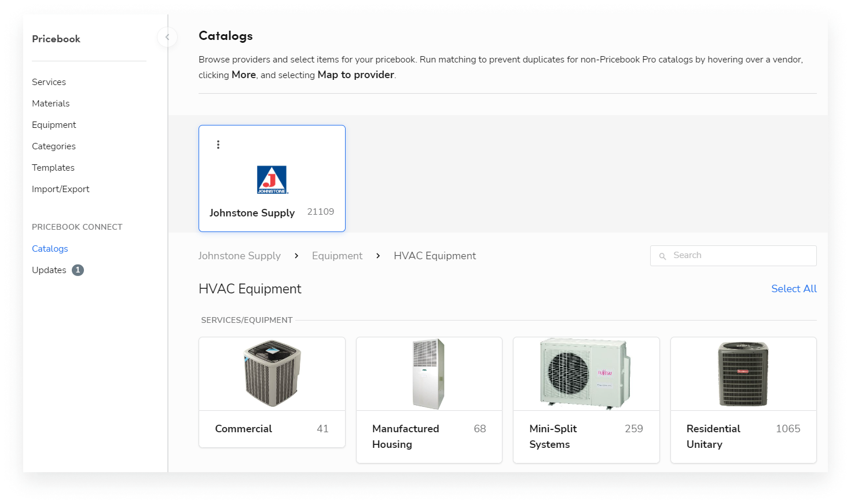Image resolution: width=851 pixels, height=504 pixels.
Task: Go to Johnstone Supply breadcrumb
Action: pos(240,256)
